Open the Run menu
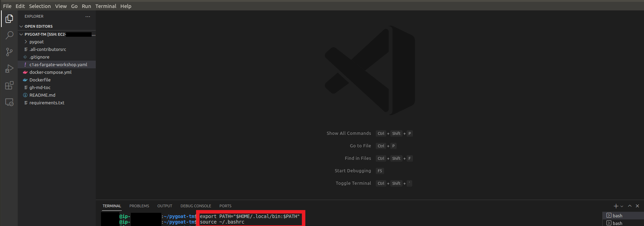The image size is (644, 226). pos(86,6)
